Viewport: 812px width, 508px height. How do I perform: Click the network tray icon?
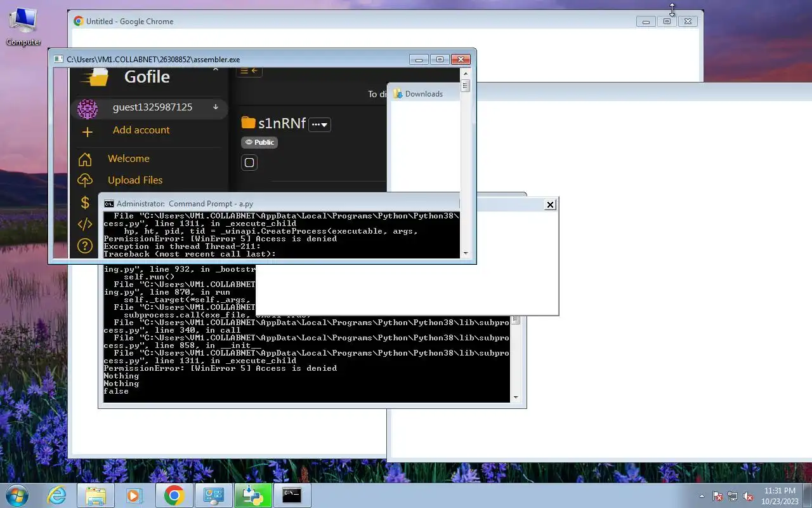click(733, 497)
